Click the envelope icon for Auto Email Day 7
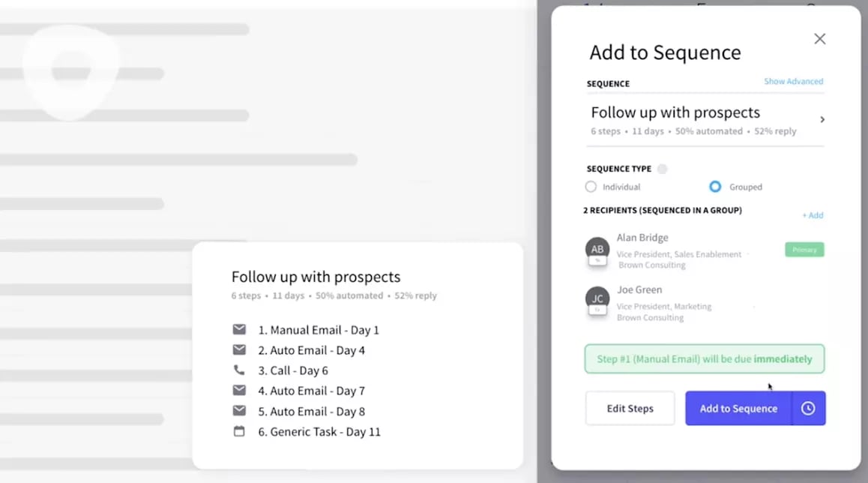 pos(239,391)
